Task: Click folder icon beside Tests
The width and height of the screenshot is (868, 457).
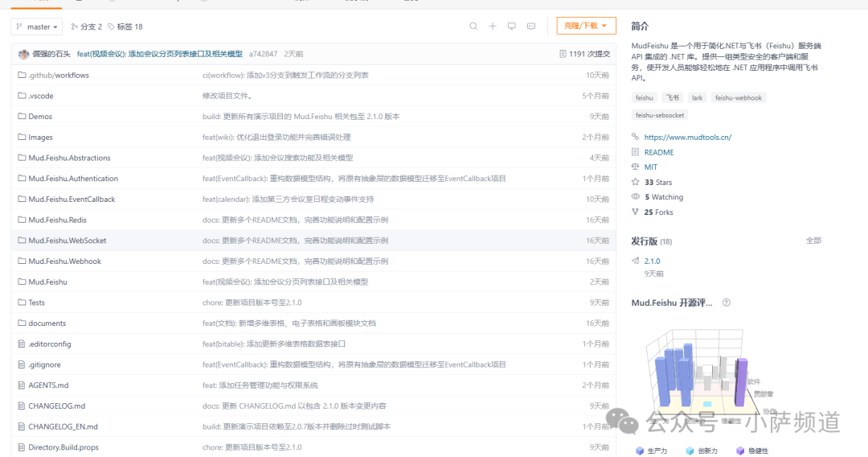Action: 22,303
